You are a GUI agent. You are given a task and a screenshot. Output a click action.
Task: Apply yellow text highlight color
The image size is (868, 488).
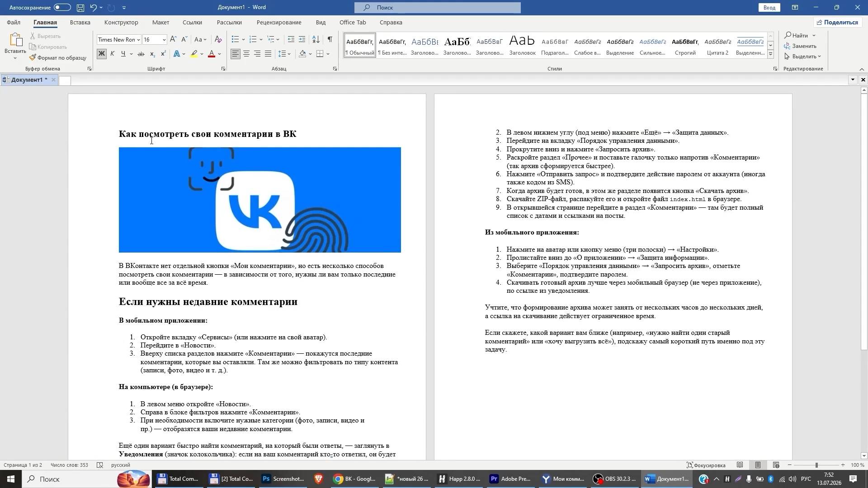194,54
